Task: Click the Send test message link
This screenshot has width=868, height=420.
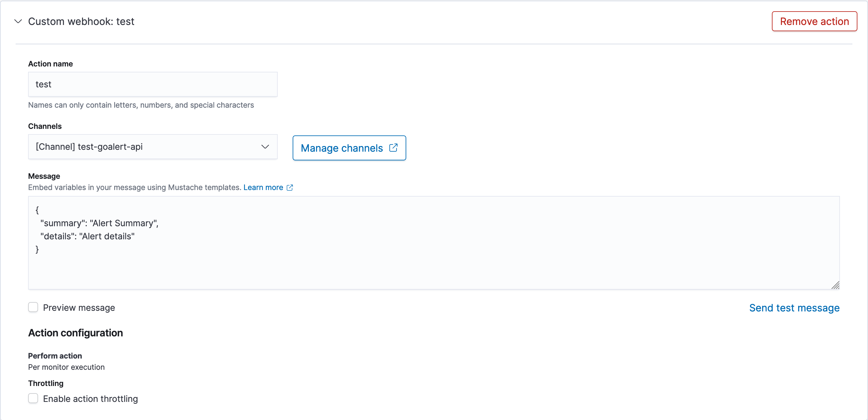Action: click(795, 307)
